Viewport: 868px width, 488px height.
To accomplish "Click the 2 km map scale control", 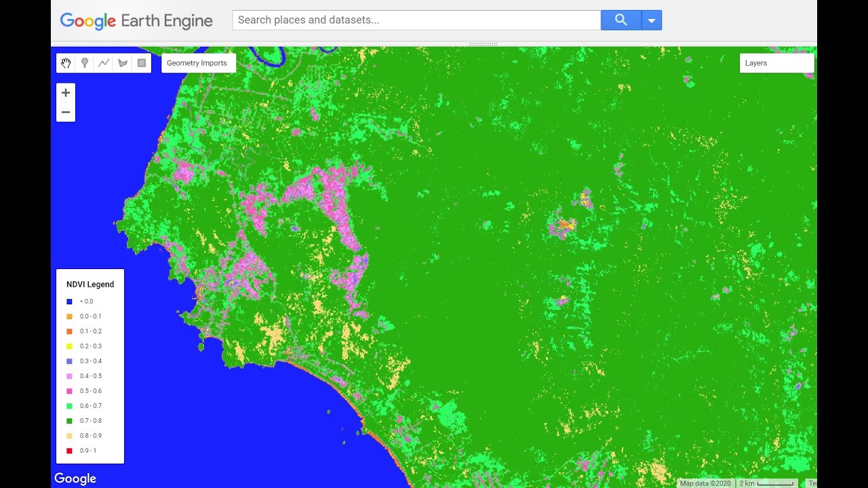I will [x=766, y=483].
